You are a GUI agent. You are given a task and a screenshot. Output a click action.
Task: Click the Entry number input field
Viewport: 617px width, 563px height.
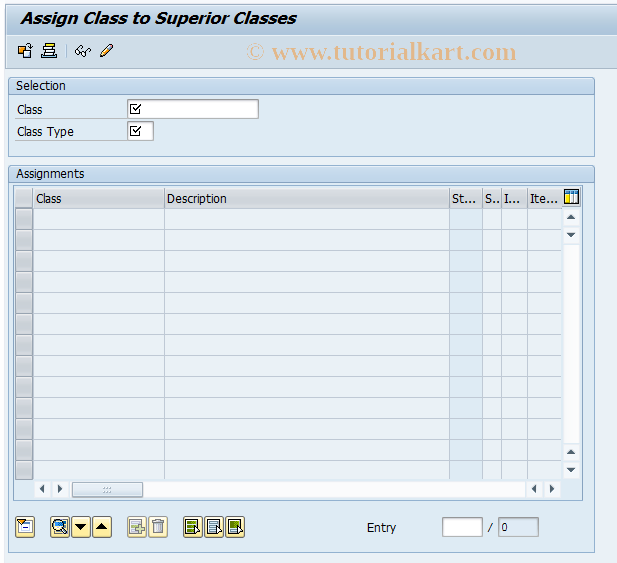pos(462,527)
